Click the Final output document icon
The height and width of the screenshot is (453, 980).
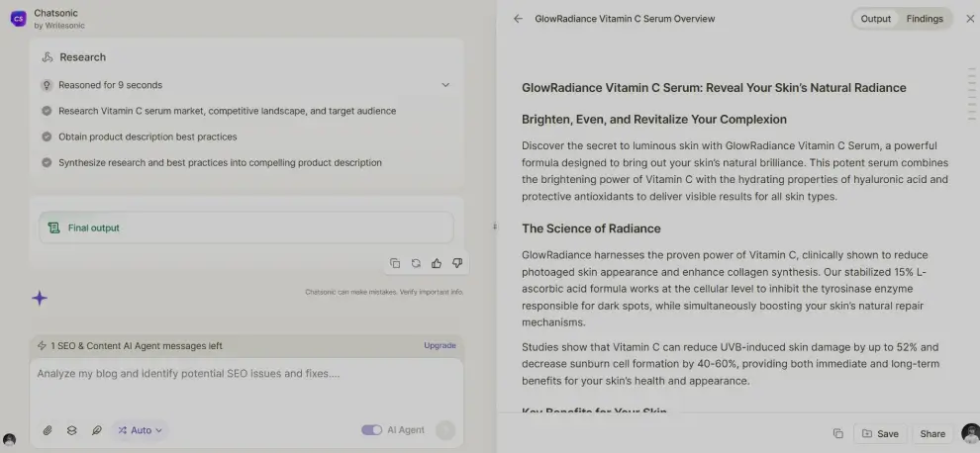pos(54,227)
